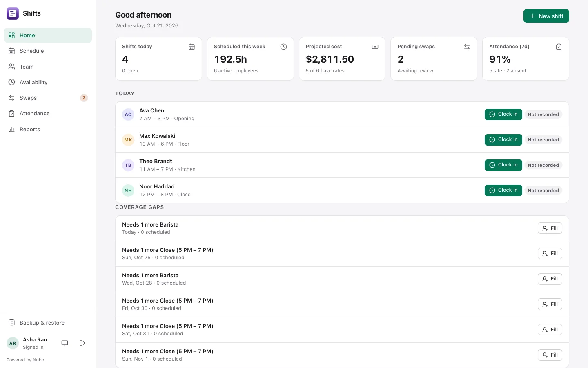588x368 pixels.
Task: Go to Schedule in the sidebar
Action: click(48, 51)
